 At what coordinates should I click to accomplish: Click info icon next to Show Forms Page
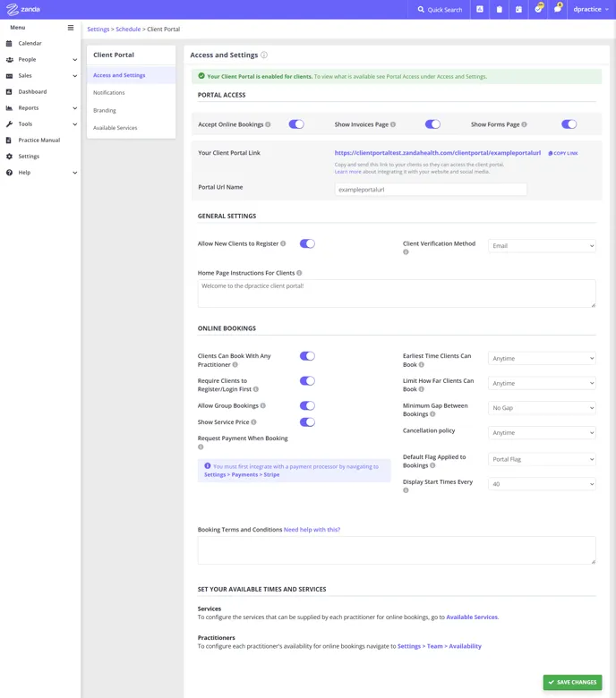525,124
